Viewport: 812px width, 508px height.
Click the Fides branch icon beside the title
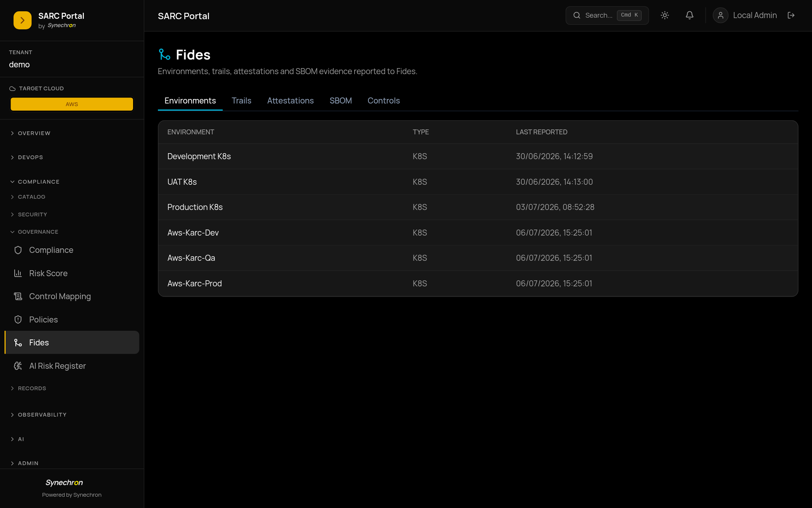coord(165,55)
